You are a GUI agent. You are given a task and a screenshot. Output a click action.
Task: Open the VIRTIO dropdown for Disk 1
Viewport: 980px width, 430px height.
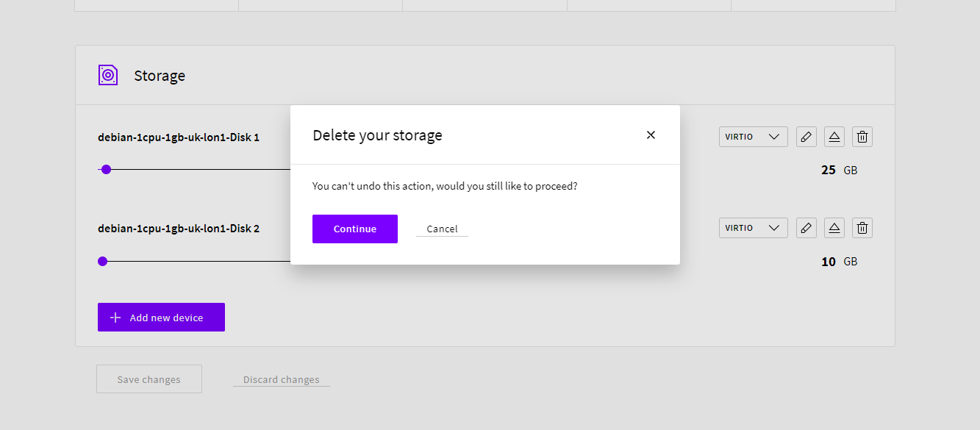pyautogui.click(x=753, y=137)
